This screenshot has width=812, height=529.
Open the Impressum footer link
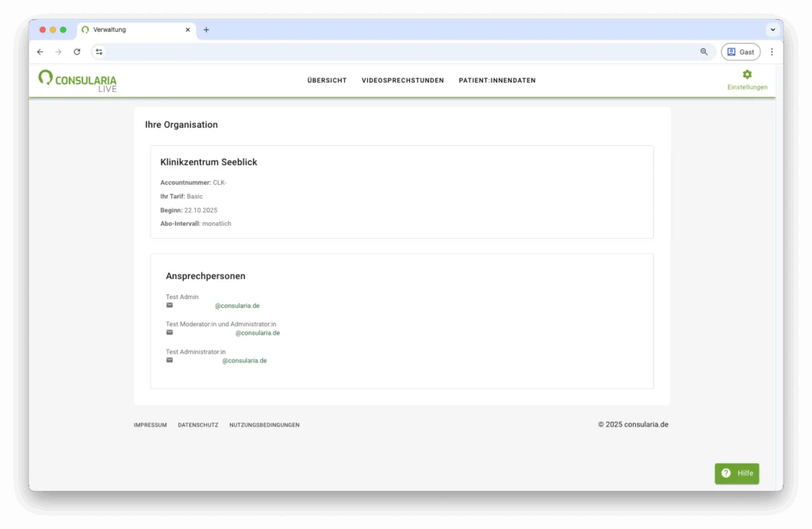point(150,425)
